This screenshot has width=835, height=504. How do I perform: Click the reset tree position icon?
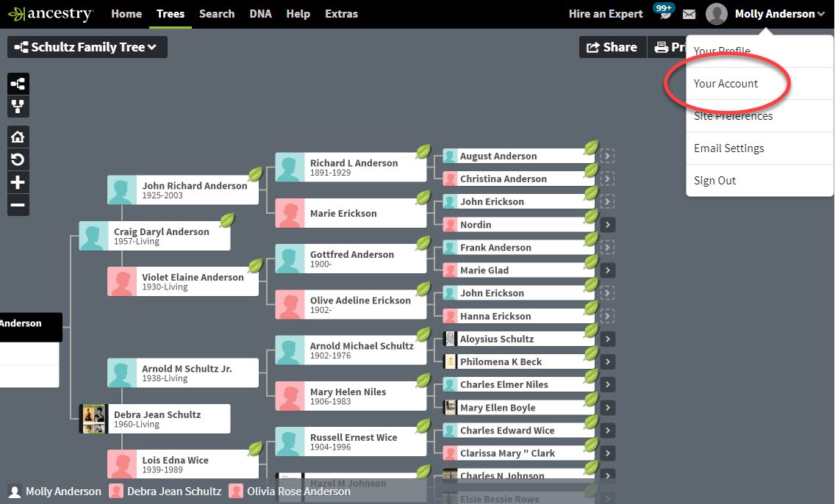18,159
